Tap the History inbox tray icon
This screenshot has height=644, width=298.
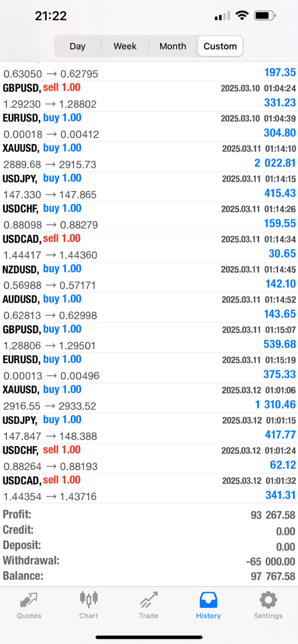[x=208, y=600]
